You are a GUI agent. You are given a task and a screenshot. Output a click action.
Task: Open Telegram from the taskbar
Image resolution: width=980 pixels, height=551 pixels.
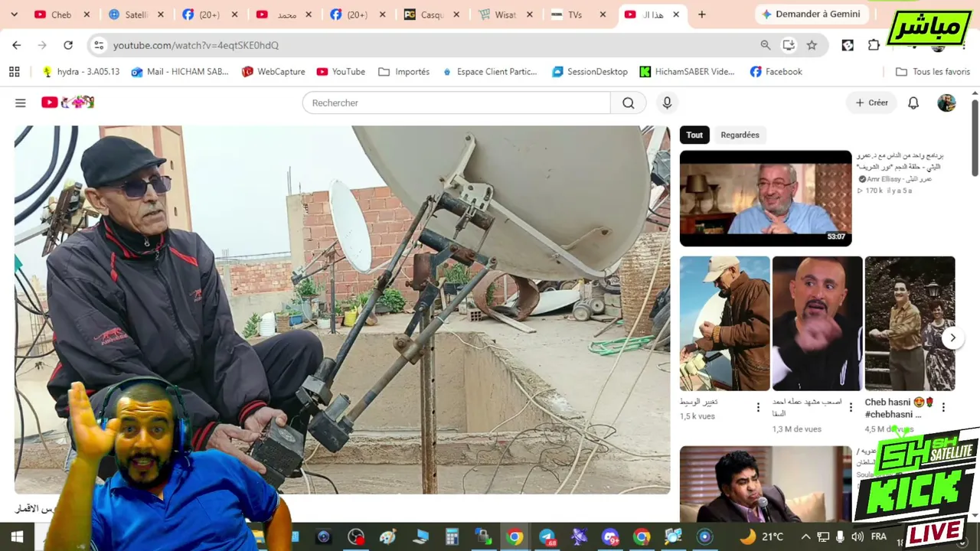pos(547,537)
